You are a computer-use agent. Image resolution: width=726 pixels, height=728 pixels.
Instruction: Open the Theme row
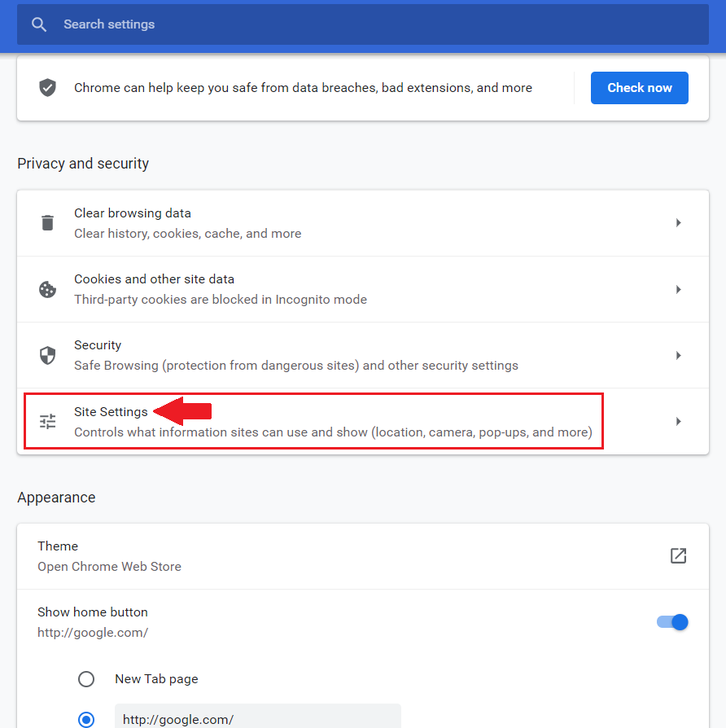pyautogui.click(x=363, y=556)
